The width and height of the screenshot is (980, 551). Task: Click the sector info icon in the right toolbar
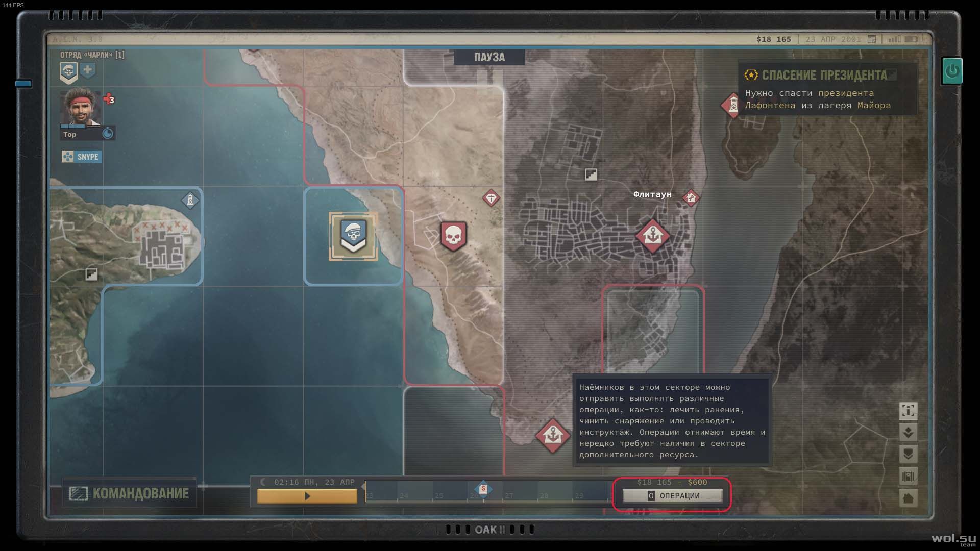tap(908, 411)
